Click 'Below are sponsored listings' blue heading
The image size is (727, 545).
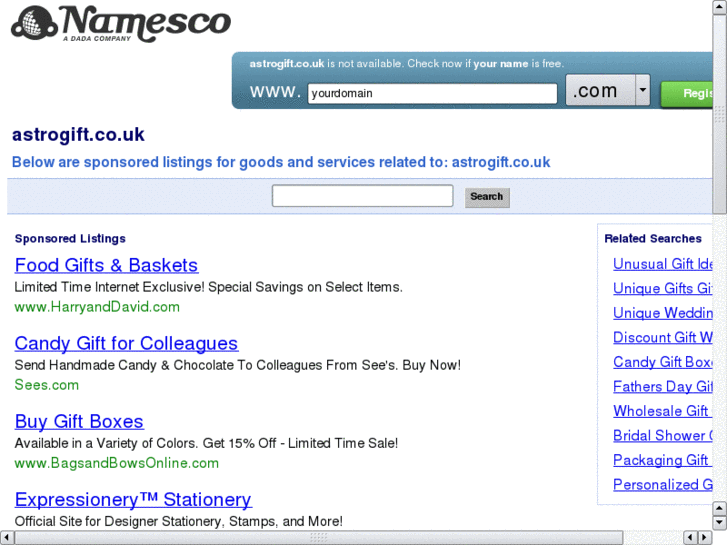pyautogui.click(x=281, y=162)
